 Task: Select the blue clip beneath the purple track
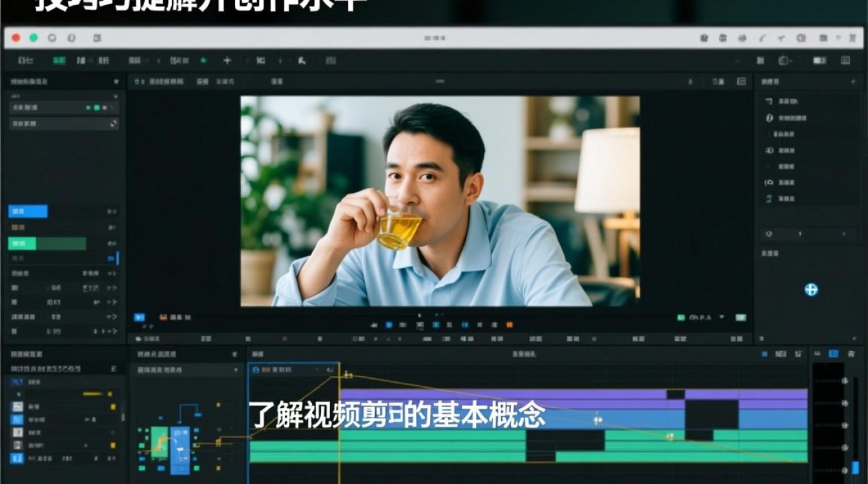point(512,419)
